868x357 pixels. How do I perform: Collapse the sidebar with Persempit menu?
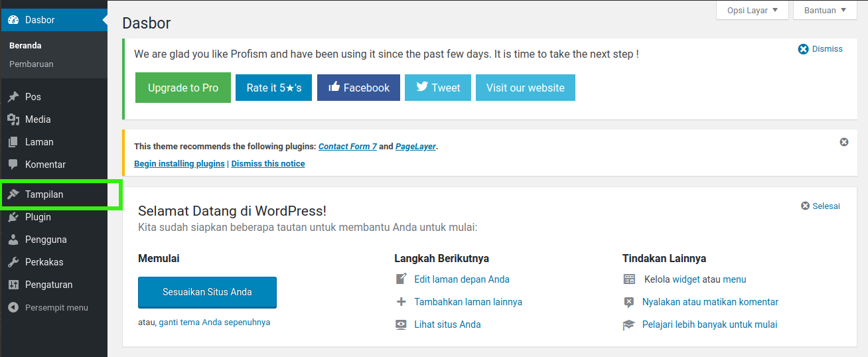pyautogui.click(x=48, y=308)
